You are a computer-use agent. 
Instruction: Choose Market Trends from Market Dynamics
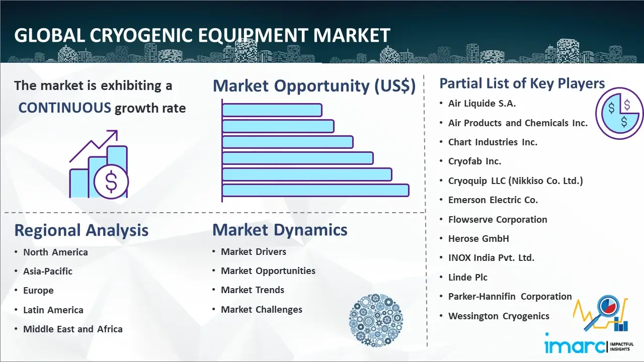253,290
